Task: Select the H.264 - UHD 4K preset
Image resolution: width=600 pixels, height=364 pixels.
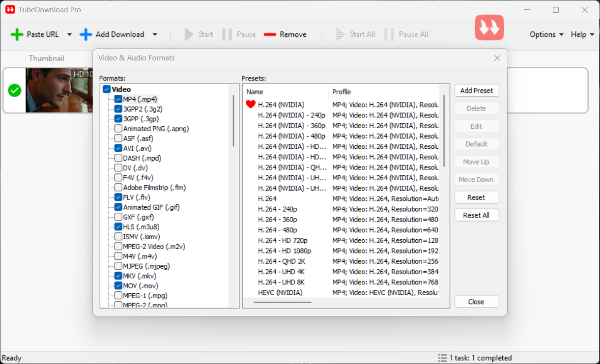Action: tap(282, 272)
